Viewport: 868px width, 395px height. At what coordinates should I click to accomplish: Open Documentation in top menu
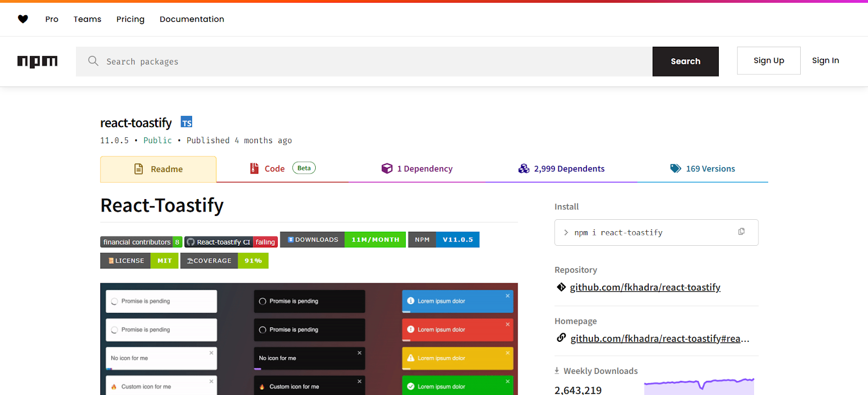192,19
